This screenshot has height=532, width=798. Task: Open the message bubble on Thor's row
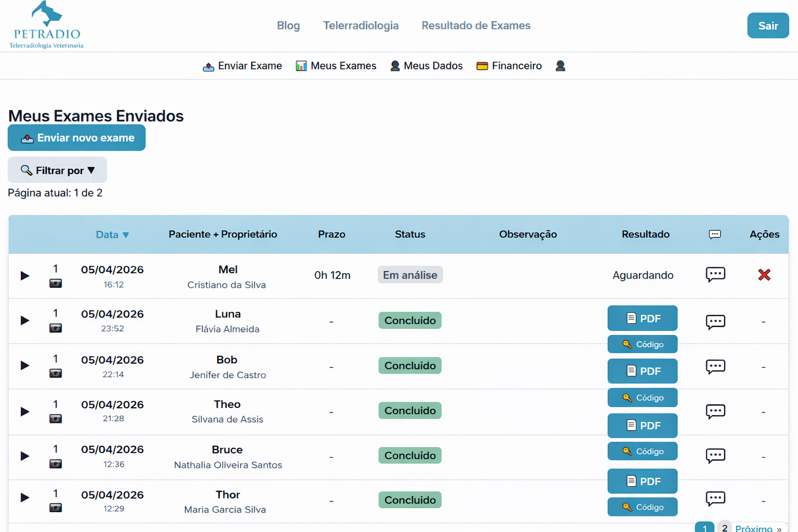point(715,498)
